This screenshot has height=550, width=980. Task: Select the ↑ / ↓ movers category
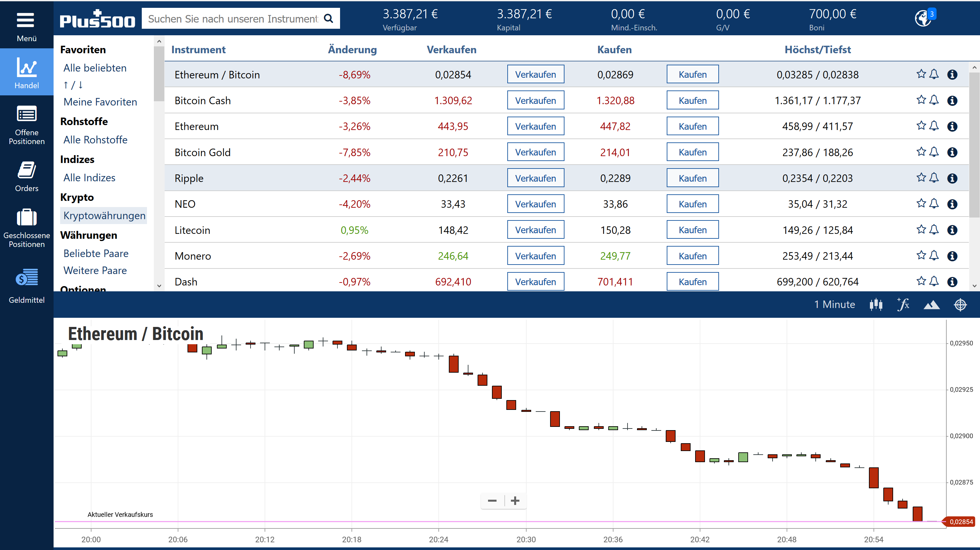(73, 85)
